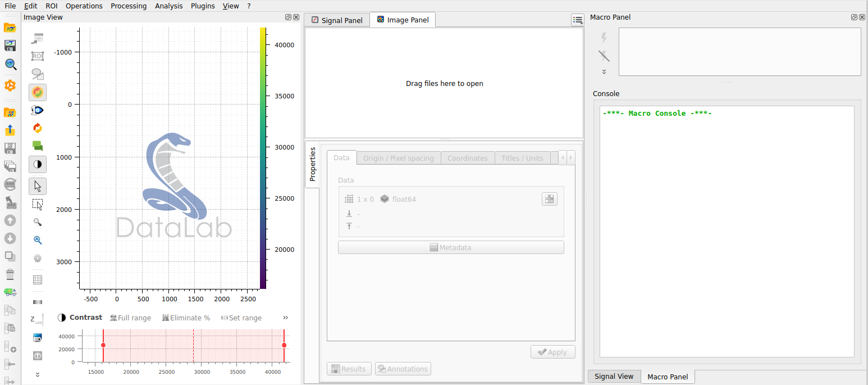Toggle the eye with number one icon
This screenshot has width=868, height=385.
coord(38,110)
